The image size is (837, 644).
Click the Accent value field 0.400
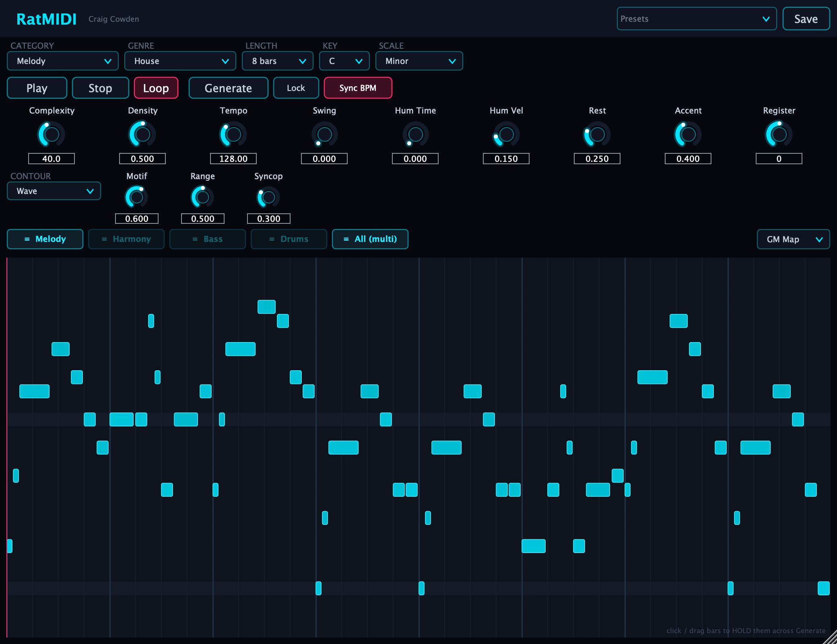click(x=688, y=159)
